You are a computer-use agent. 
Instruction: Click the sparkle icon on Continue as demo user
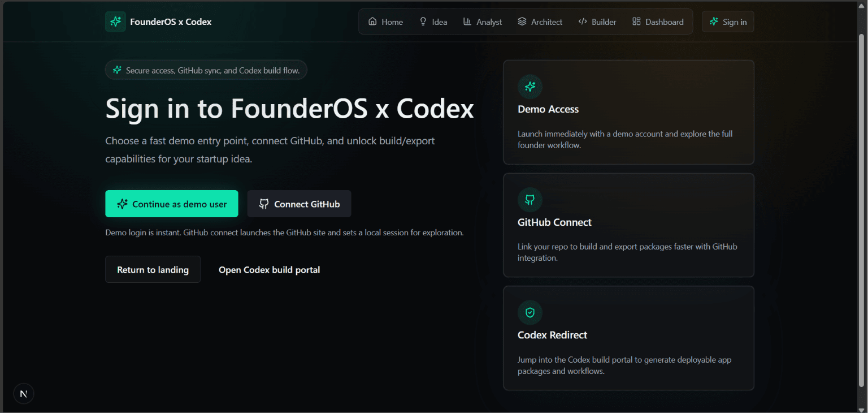coord(122,204)
